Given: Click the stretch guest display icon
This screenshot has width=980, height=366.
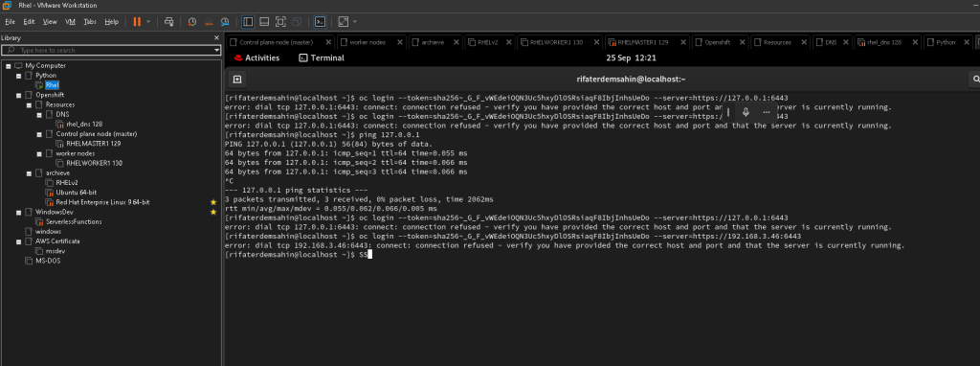Looking at the screenshot, I should pyautogui.click(x=344, y=21).
